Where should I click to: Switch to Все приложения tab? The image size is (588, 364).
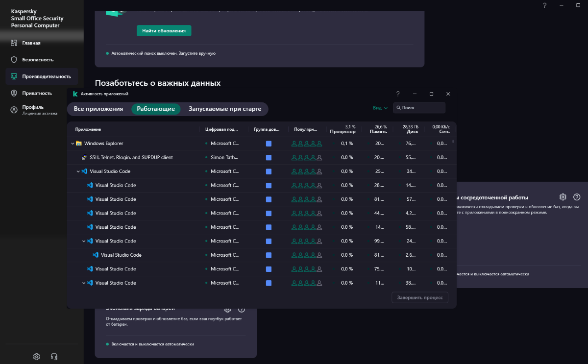[x=98, y=109]
